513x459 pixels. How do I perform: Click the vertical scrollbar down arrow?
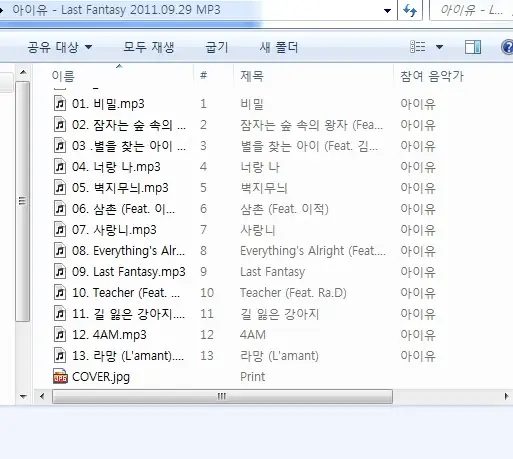[23, 397]
